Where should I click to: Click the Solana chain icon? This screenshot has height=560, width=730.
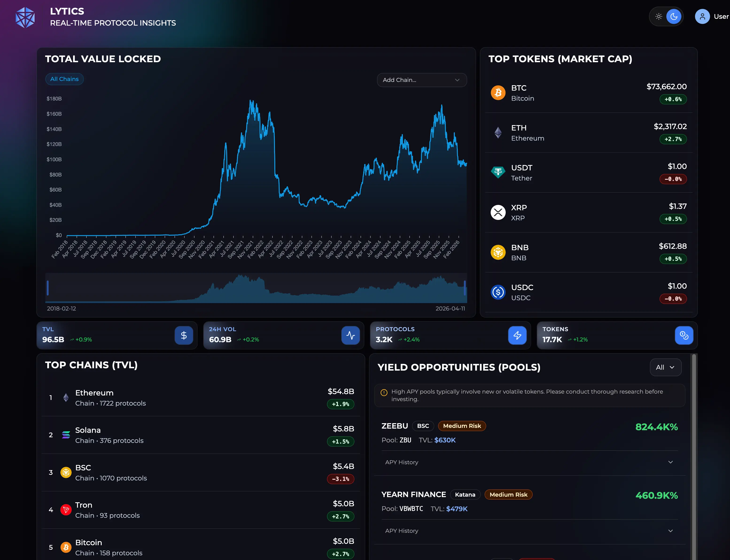coord(66,435)
